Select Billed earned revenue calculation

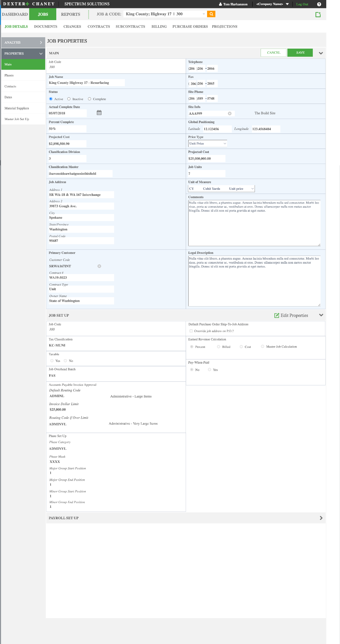(219, 346)
